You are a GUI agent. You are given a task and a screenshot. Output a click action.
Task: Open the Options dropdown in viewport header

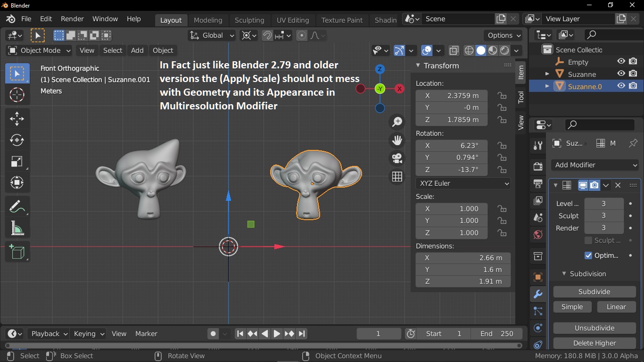coord(504,35)
